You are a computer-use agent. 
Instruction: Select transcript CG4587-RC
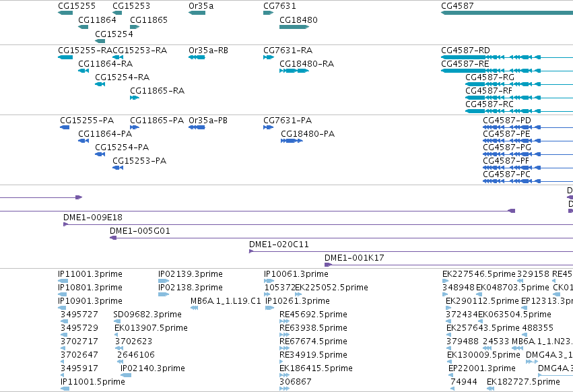[519, 111]
